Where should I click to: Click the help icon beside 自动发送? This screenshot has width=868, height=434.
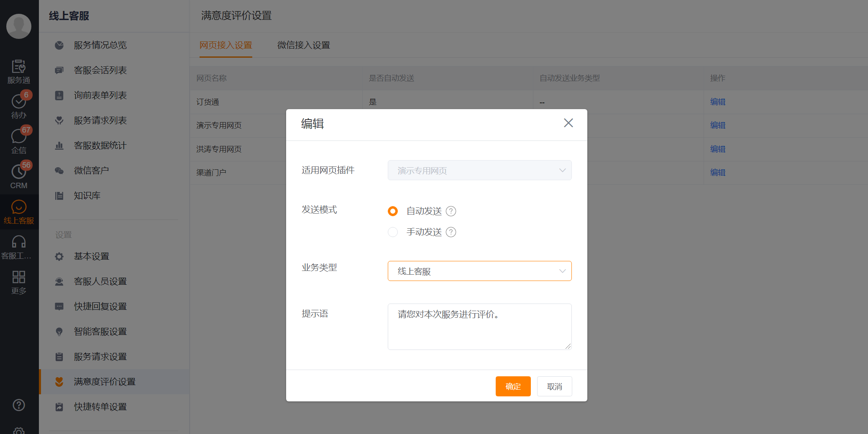(x=451, y=211)
